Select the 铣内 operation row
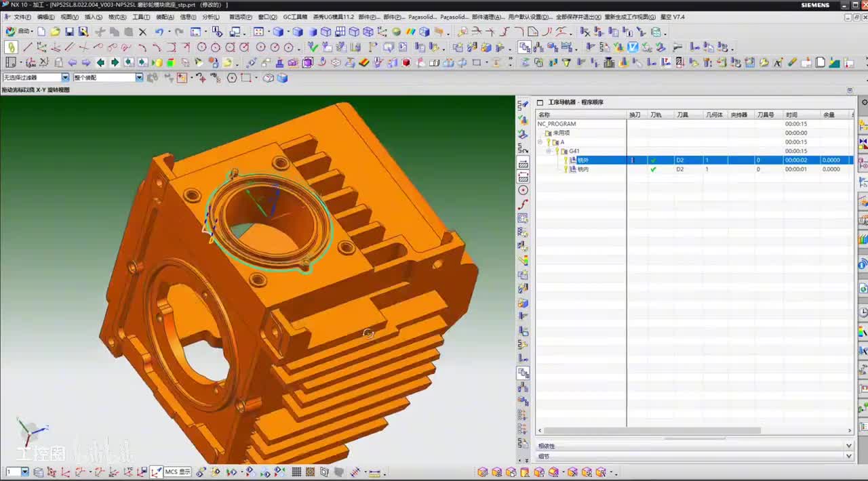The width and height of the screenshot is (868, 481). 694,169
